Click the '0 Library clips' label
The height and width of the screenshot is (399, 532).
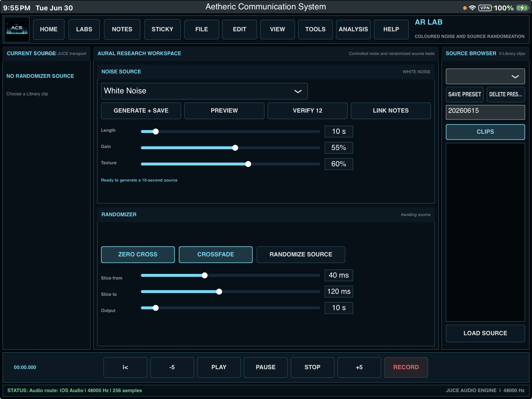click(x=512, y=54)
